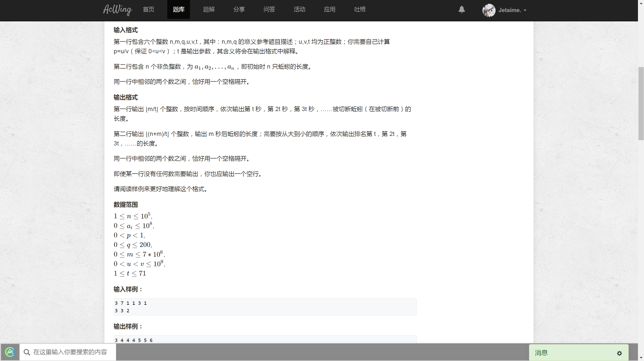Switch to the 题库 tab
644x361 pixels.
coord(178,10)
